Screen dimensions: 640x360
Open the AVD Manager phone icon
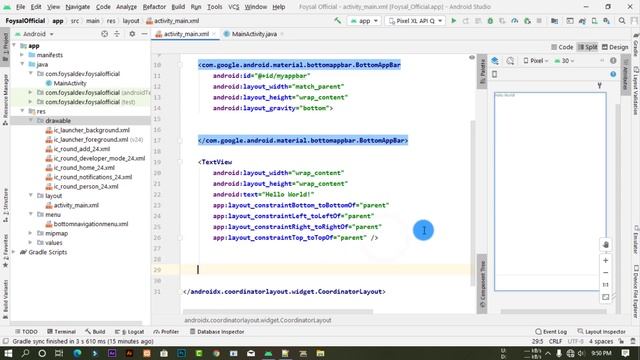pos(594,20)
